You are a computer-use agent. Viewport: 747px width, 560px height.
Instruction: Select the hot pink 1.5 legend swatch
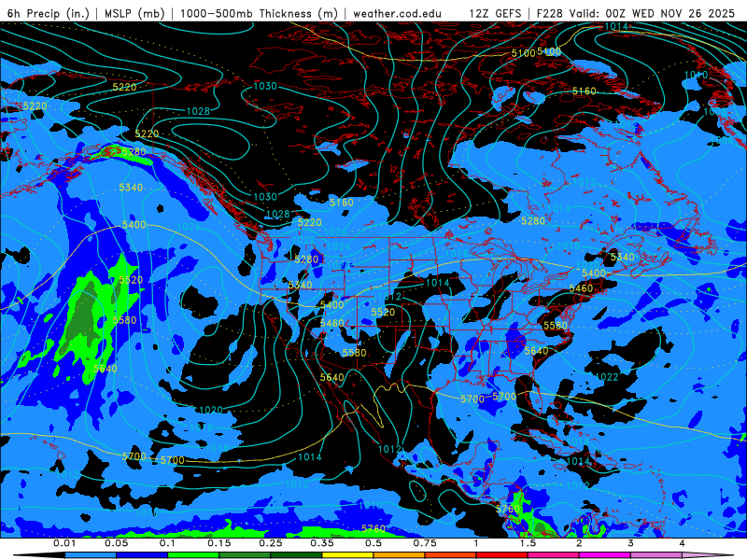[x=554, y=555]
